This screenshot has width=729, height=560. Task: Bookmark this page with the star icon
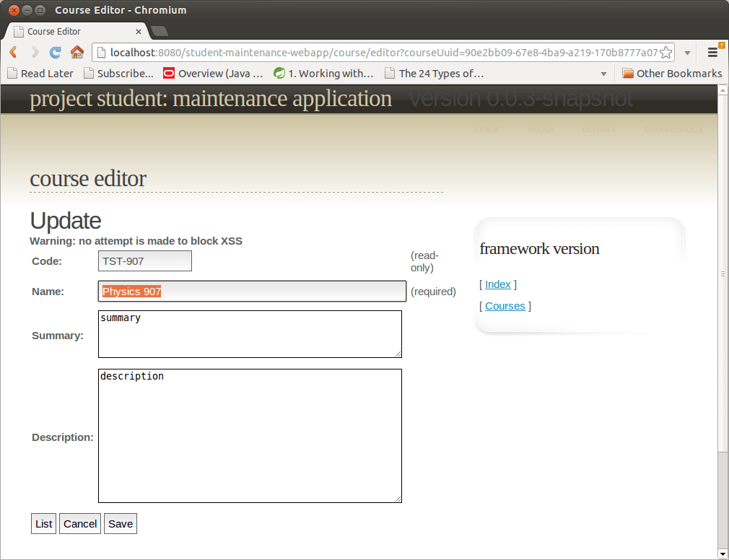665,53
